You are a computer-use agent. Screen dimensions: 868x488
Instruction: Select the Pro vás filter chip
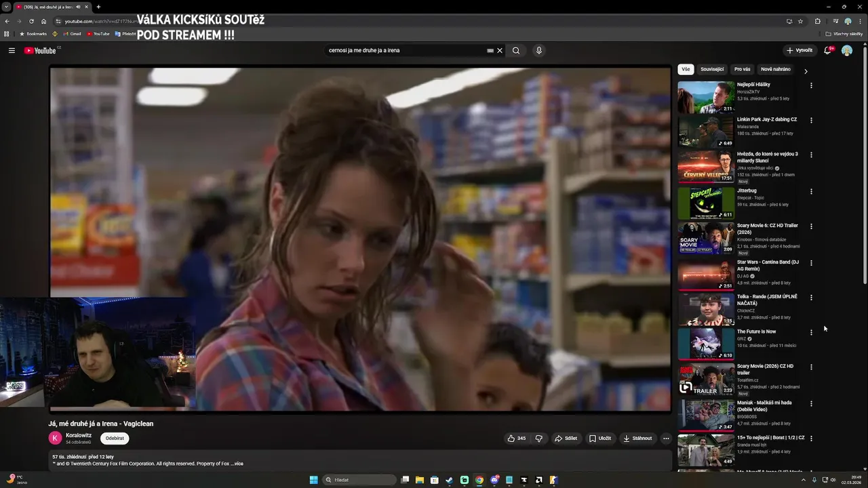[x=743, y=69]
